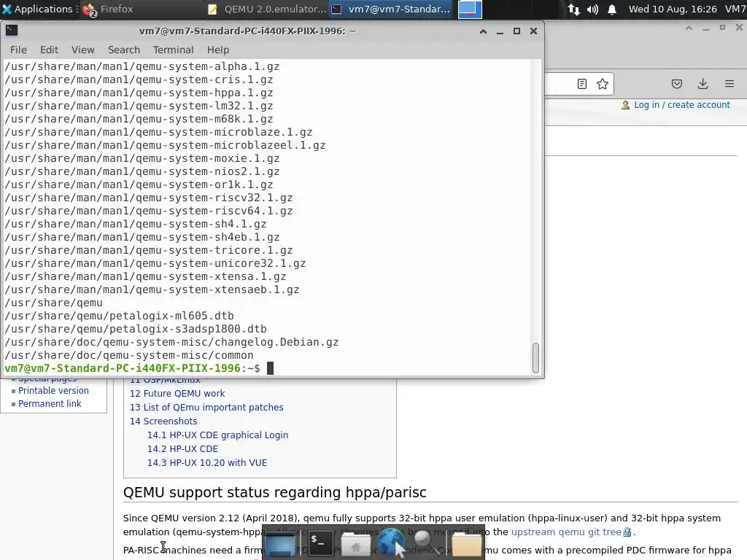This screenshot has height=560, width=747.
Task: Launch the web browser globe dock icon
Action: [x=392, y=542]
